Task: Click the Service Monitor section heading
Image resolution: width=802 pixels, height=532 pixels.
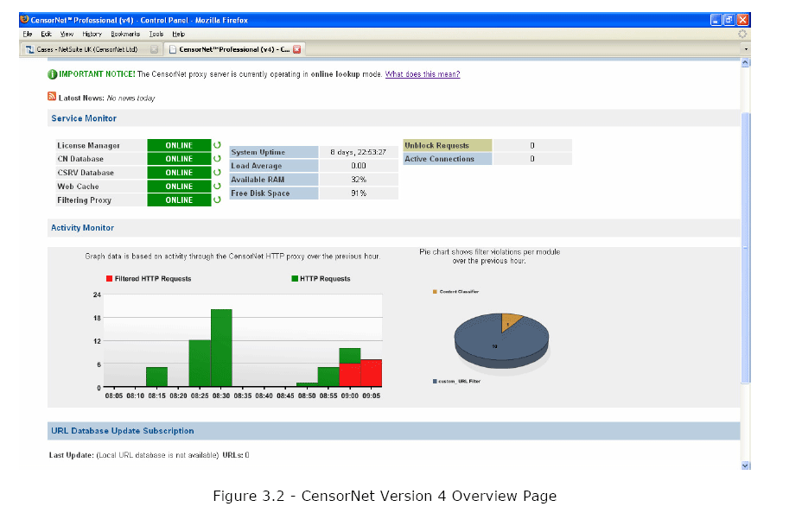Action: 84,118
